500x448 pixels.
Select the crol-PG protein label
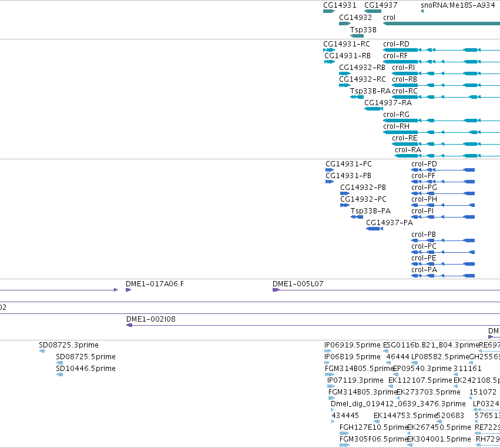click(x=424, y=188)
